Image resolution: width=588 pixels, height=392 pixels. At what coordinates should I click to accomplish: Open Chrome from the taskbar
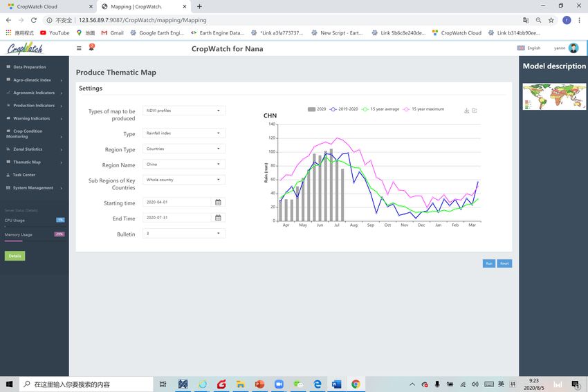pyautogui.click(x=356, y=384)
